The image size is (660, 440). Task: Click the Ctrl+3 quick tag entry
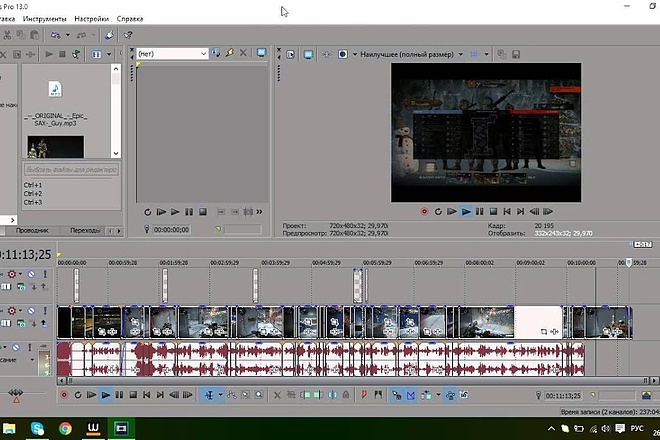click(x=33, y=202)
